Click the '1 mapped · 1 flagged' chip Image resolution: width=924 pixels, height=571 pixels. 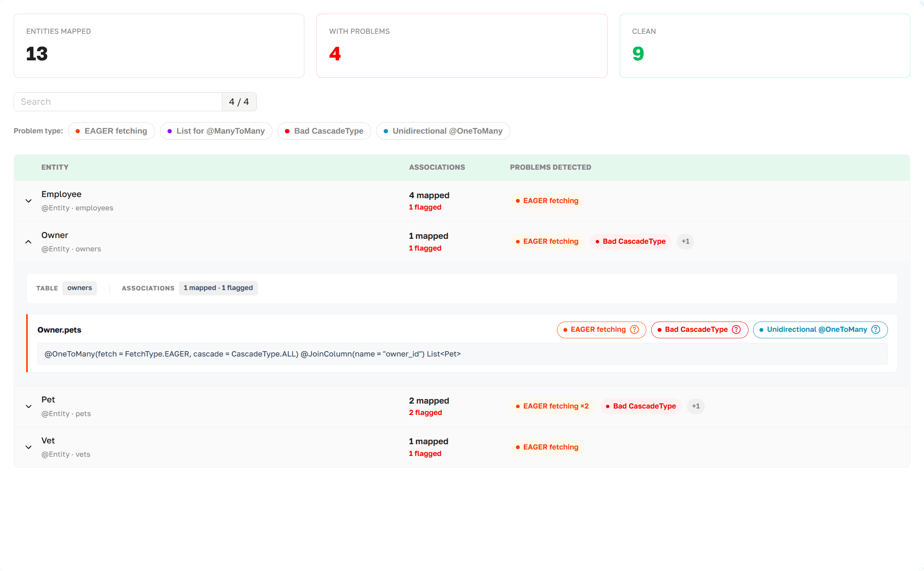[218, 288]
